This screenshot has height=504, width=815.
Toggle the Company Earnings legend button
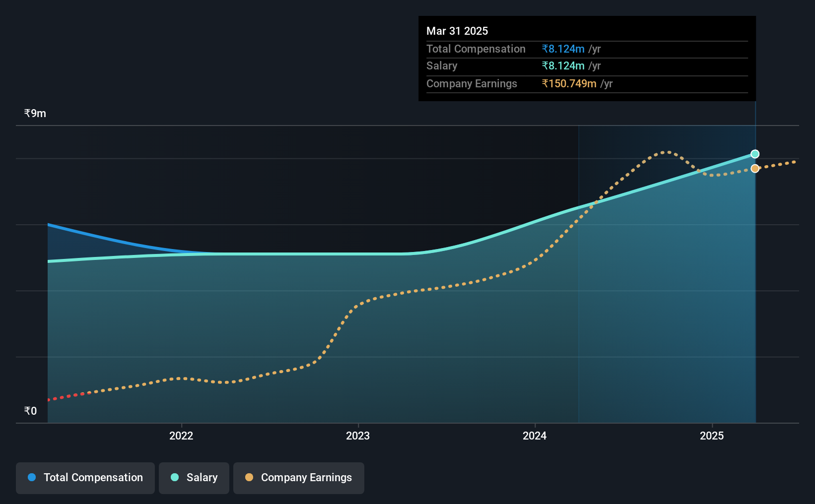(x=299, y=478)
